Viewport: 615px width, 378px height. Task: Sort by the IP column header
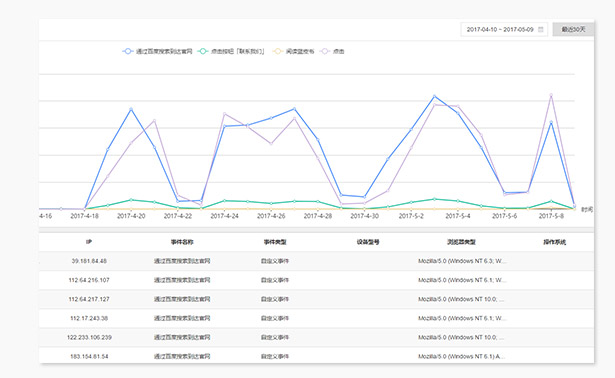[89, 242]
